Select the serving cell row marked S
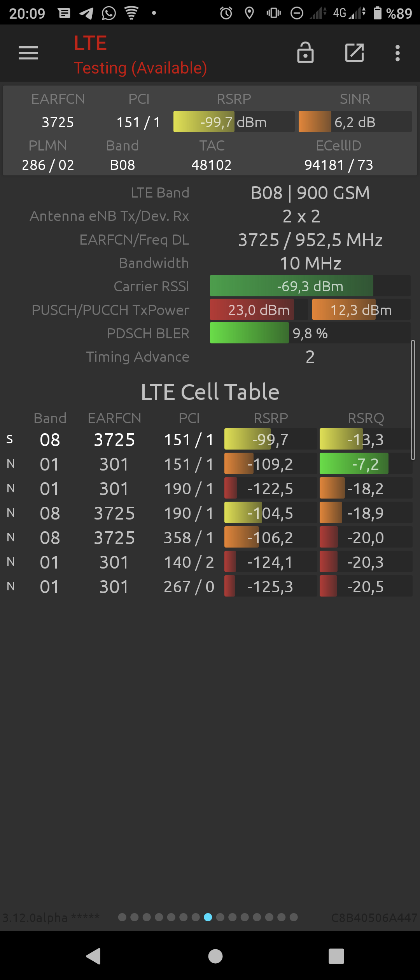 coord(210,439)
